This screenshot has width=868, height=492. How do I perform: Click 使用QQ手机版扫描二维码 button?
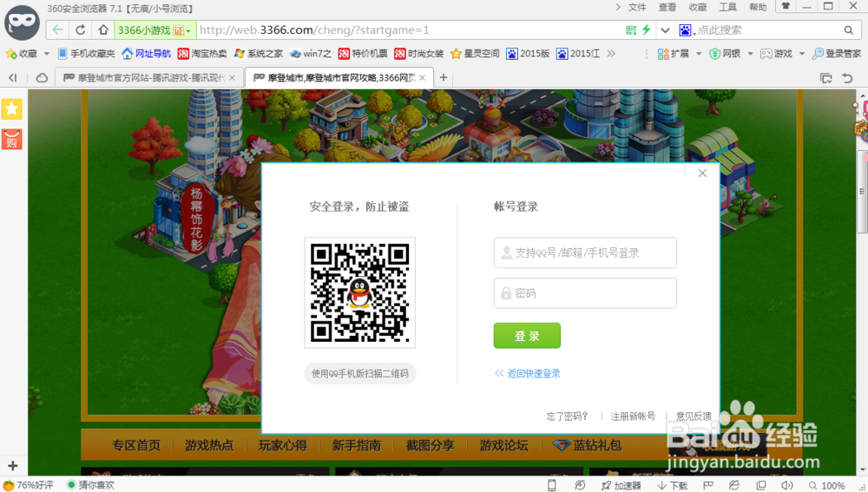point(360,374)
